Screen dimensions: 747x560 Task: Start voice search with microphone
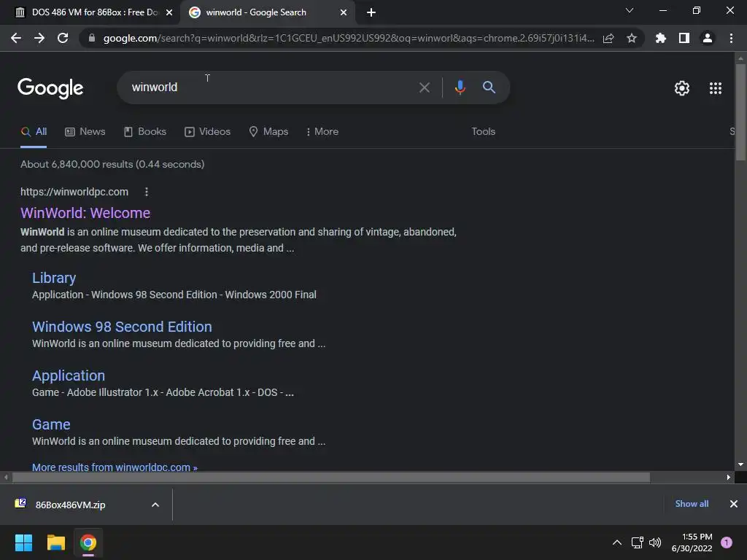[460, 87]
